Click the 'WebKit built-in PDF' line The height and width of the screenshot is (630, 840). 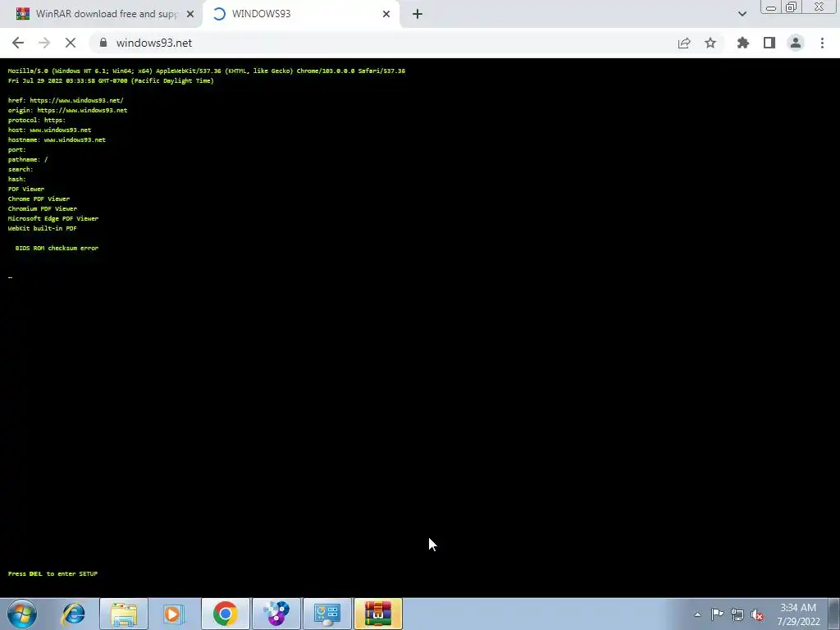coord(43,228)
